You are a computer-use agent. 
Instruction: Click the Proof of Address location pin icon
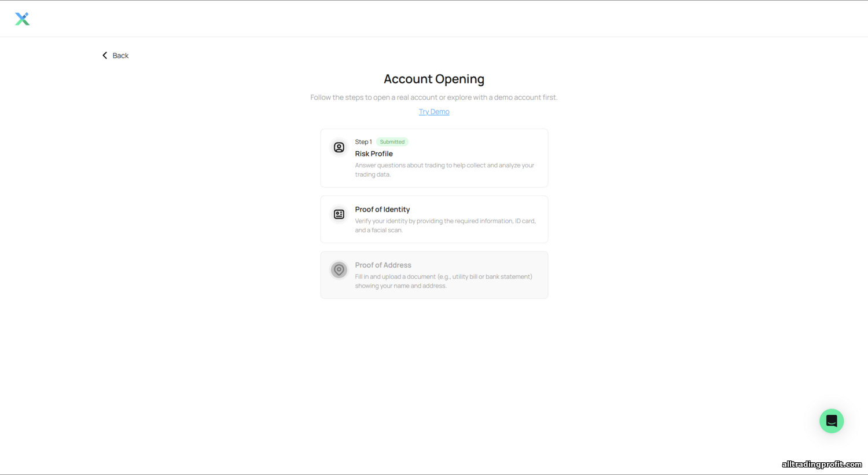click(x=339, y=270)
